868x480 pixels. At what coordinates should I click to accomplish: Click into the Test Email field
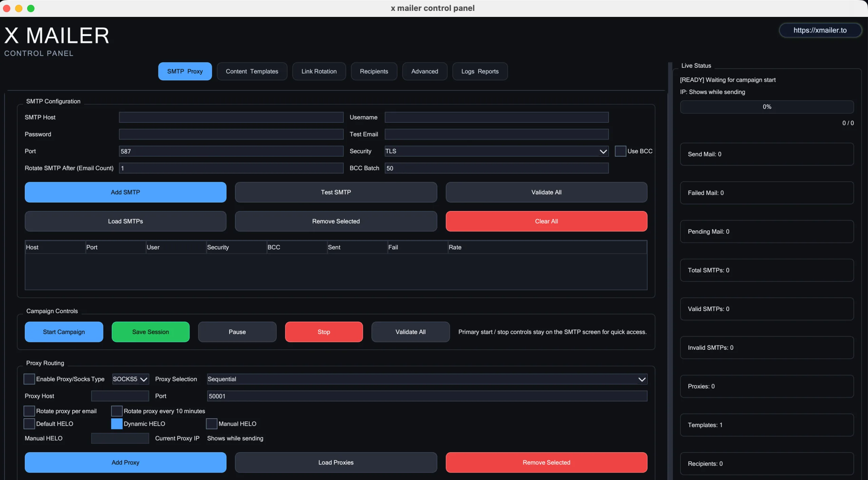pyautogui.click(x=496, y=134)
